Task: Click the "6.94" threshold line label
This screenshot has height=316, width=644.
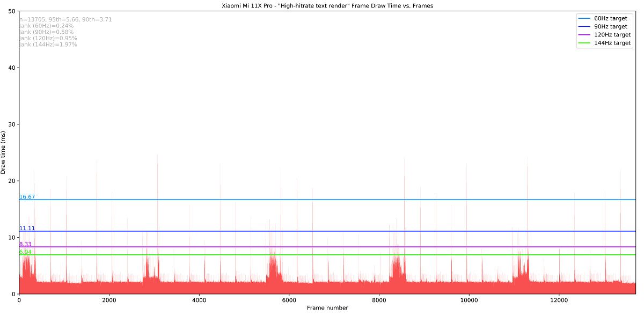Action: pyautogui.click(x=25, y=252)
